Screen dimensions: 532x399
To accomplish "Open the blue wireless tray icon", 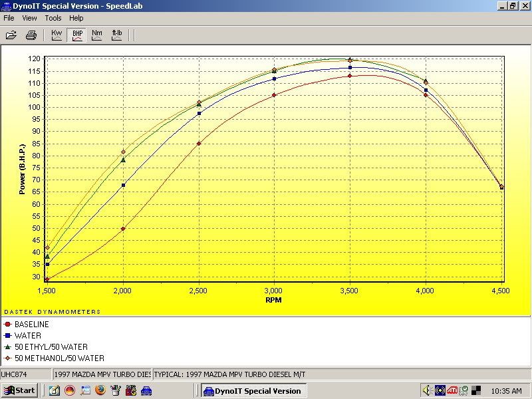I will coord(440,390).
